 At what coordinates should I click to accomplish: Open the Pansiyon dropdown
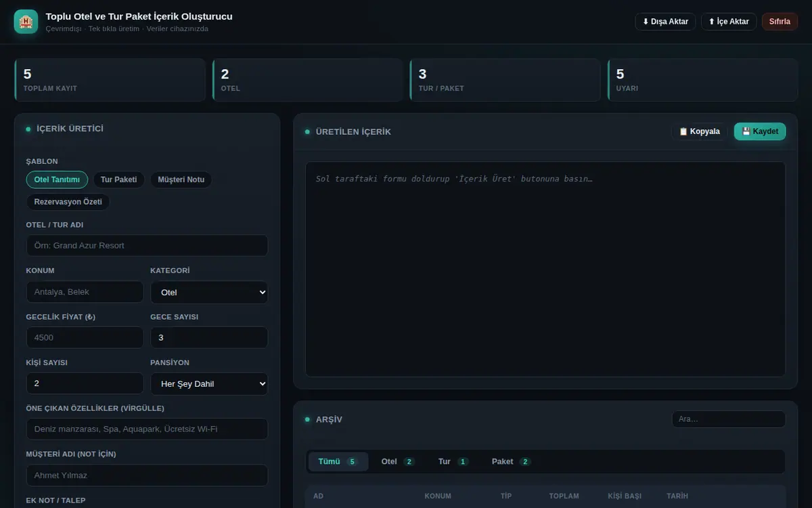tap(209, 383)
